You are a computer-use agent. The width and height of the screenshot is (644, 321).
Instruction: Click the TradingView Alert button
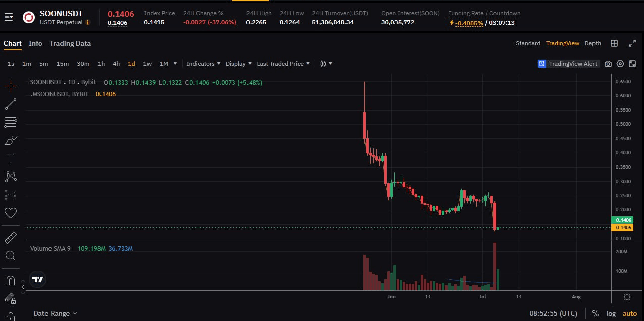click(x=568, y=64)
